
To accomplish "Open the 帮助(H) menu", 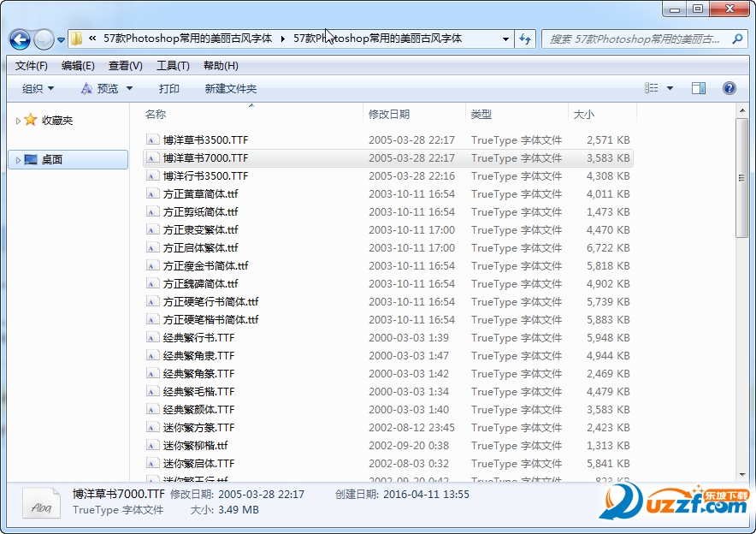I will tap(221, 66).
